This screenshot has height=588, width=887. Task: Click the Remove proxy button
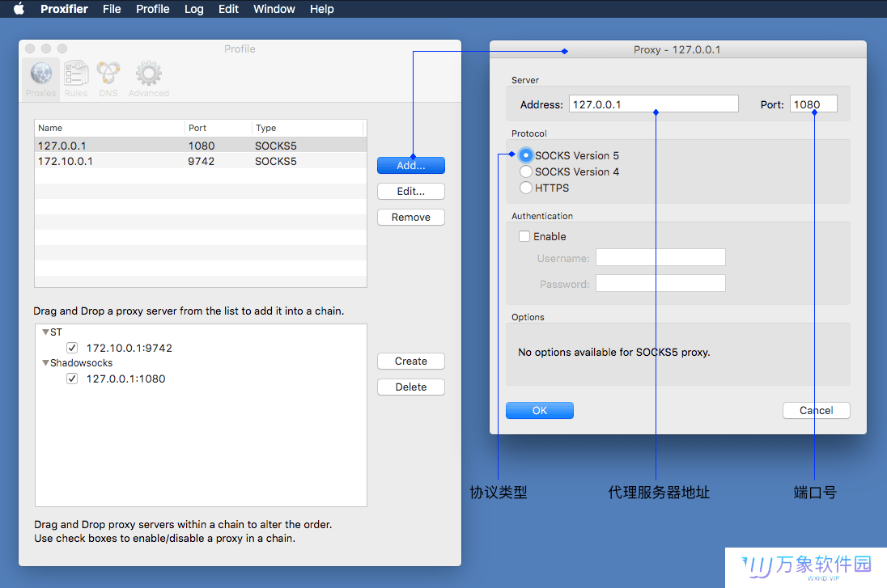pyautogui.click(x=410, y=217)
